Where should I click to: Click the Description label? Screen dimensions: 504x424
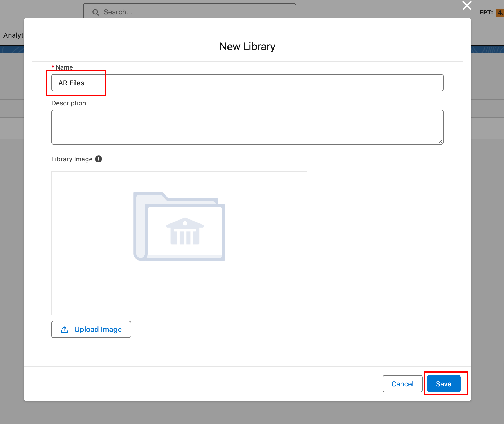click(x=68, y=103)
